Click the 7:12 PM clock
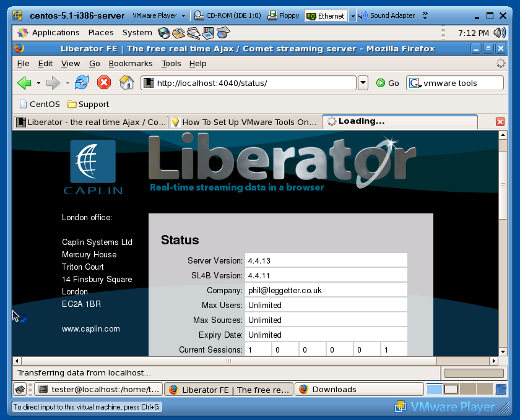This screenshot has height=420, width=520. tap(473, 33)
